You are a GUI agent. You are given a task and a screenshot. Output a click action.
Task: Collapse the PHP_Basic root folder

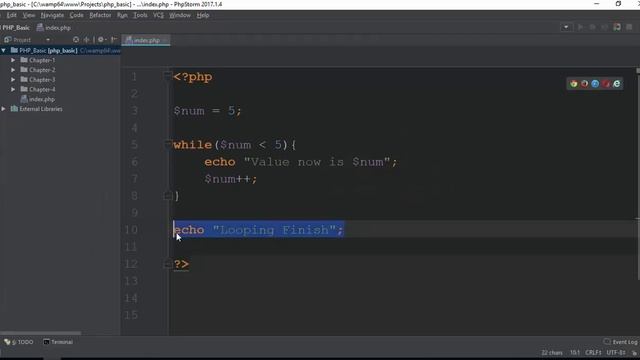pyautogui.click(x=4, y=51)
